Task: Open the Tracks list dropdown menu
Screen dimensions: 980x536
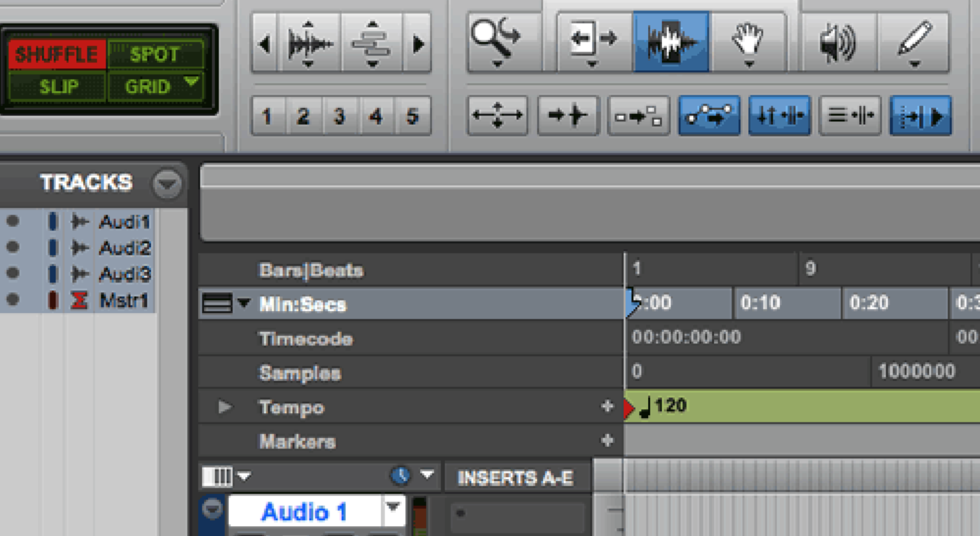Action: pyautogui.click(x=167, y=183)
